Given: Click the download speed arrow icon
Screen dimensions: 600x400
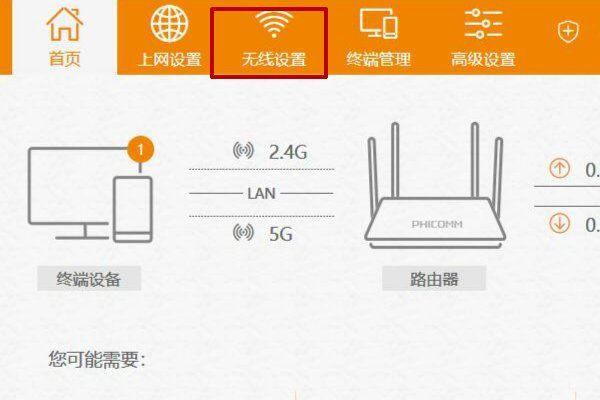Looking at the screenshot, I should [x=559, y=224].
